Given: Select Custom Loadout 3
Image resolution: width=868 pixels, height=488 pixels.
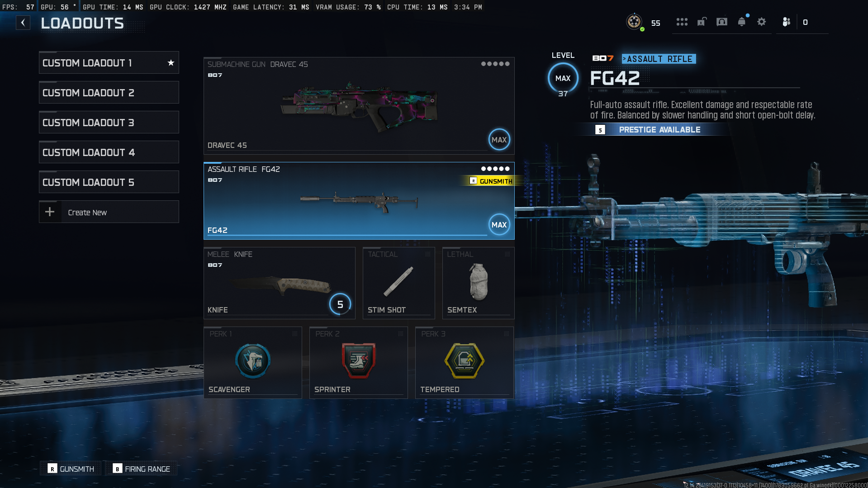Looking at the screenshot, I should (109, 123).
